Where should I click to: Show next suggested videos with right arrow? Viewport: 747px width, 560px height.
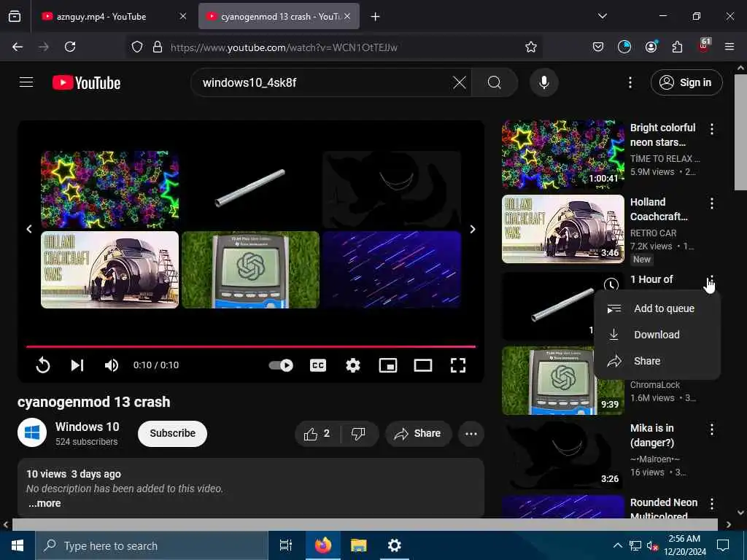click(x=473, y=229)
